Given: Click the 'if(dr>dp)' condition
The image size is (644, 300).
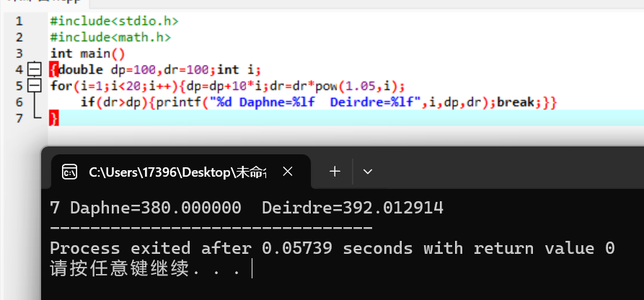Looking at the screenshot, I should point(113,102).
